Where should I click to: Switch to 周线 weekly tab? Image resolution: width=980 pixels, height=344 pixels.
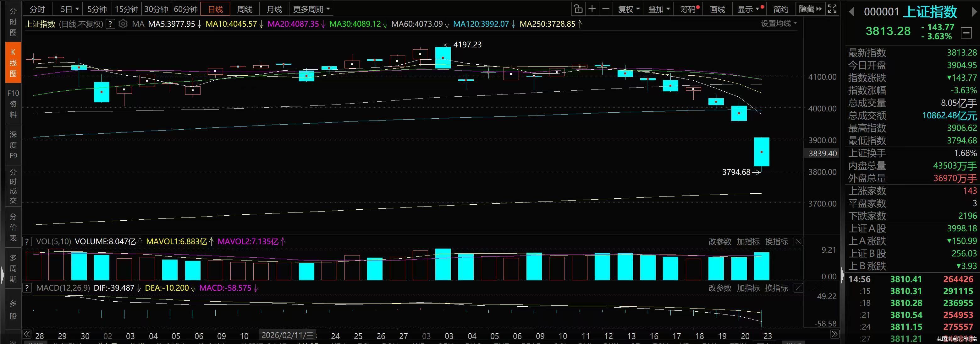pos(245,9)
